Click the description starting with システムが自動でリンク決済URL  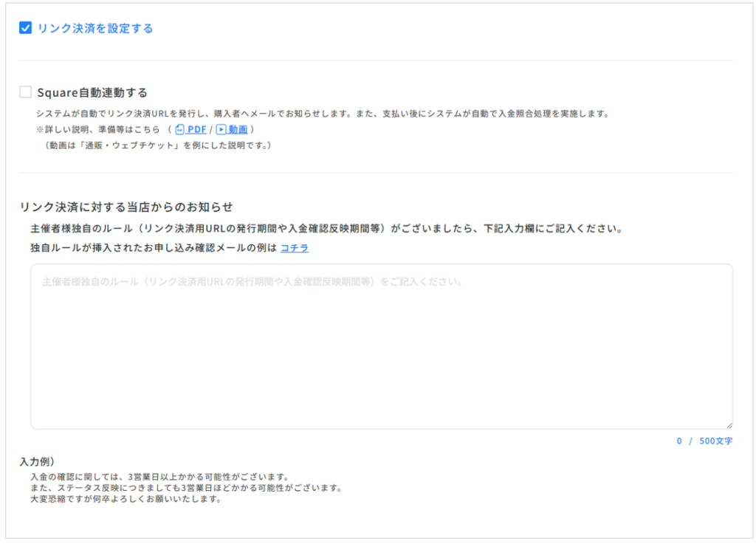point(322,114)
